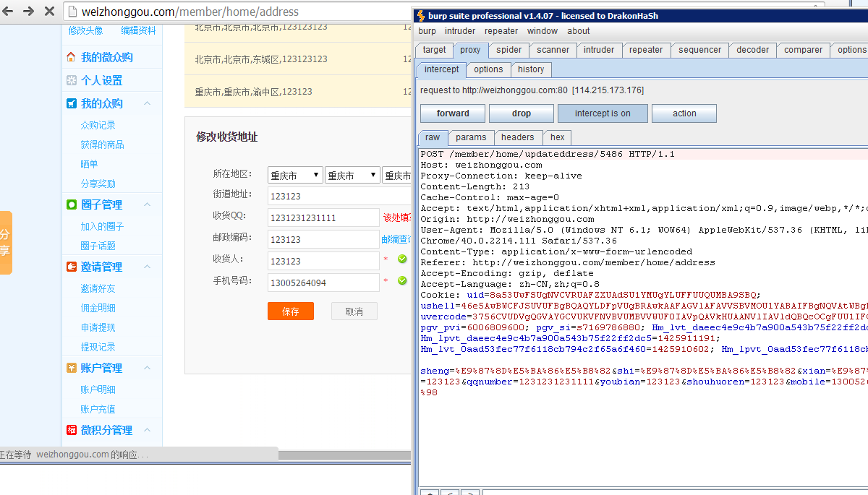This screenshot has height=495, width=868.
Task: Collapse the 账户管理 sidebar section
Action: click(148, 368)
